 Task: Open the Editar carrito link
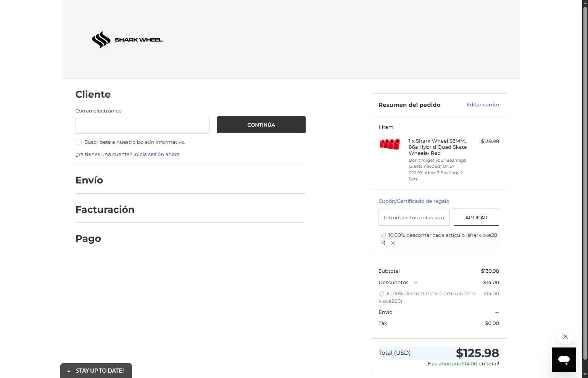[x=483, y=105]
